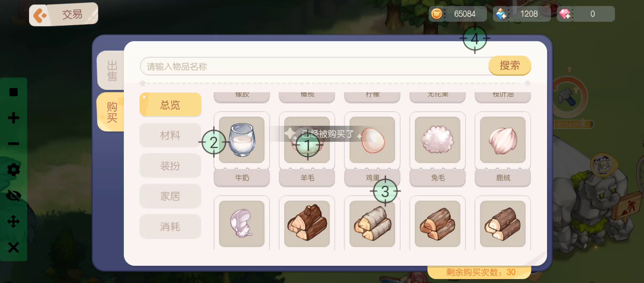Pick the deer velvet (鹿绒) item
644x283 pixels.
click(x=503, y=149)
